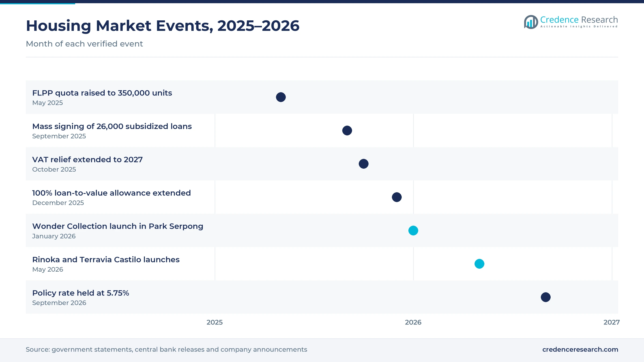644x362 pixels.
Task: Click the January 2026 date label
Action: point(54,236)
